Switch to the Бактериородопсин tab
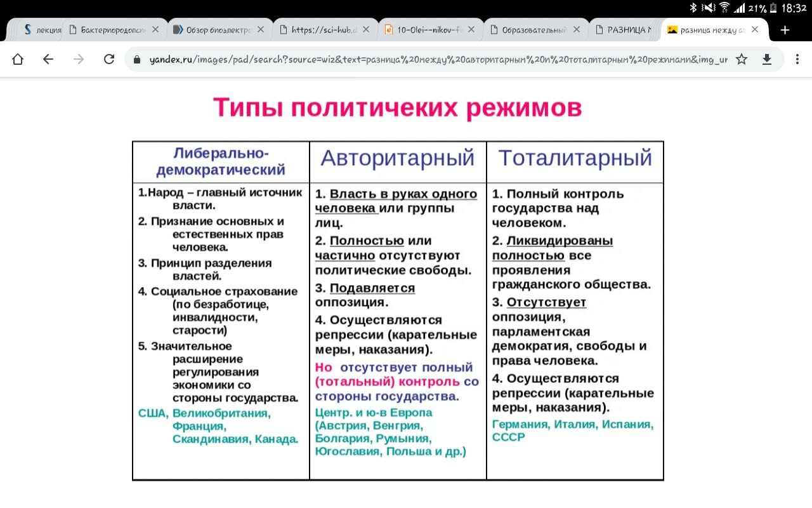The height and width of the screenshot is (508, 812). point(107,30)
